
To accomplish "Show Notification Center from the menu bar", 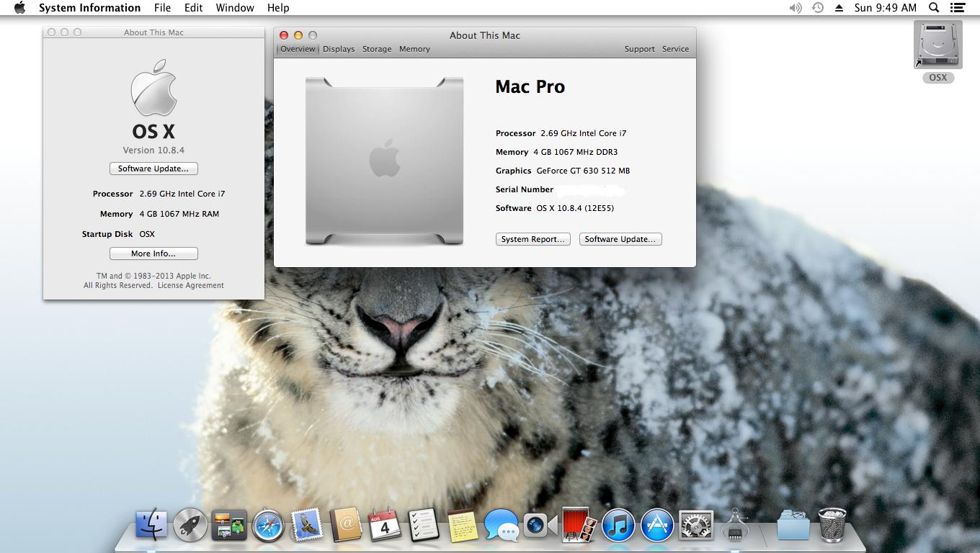I will click(957, 8).
